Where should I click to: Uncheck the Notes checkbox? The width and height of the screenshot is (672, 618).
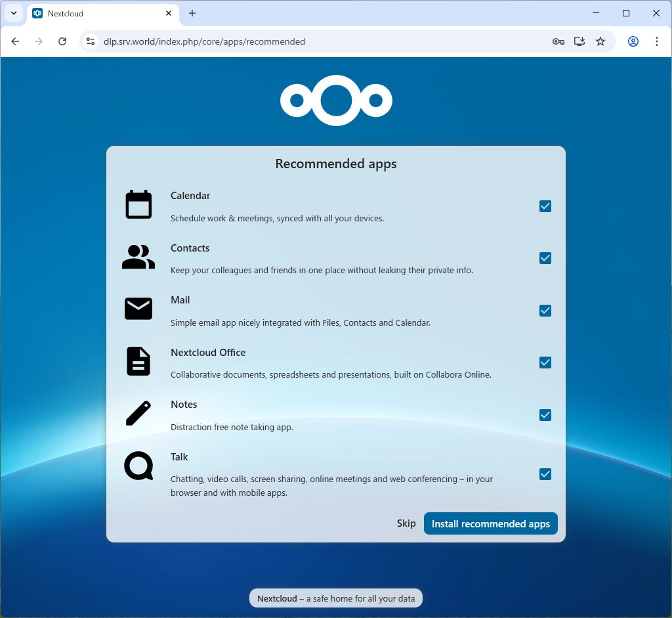[545, 415]
